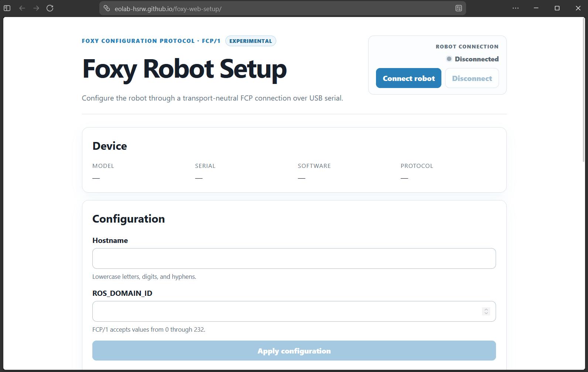Screen dimensions: 588x372
Task: Click the ROS_DOMAIN_ID stepper arrows
Action: (x=486, y=311)
